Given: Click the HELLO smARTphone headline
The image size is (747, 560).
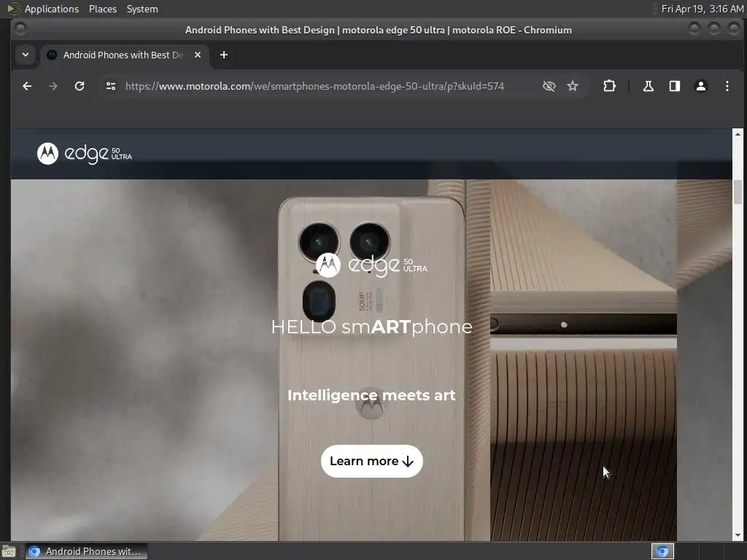Looking at the screenshot, I should pyautogui.click(x=371, y=327).
